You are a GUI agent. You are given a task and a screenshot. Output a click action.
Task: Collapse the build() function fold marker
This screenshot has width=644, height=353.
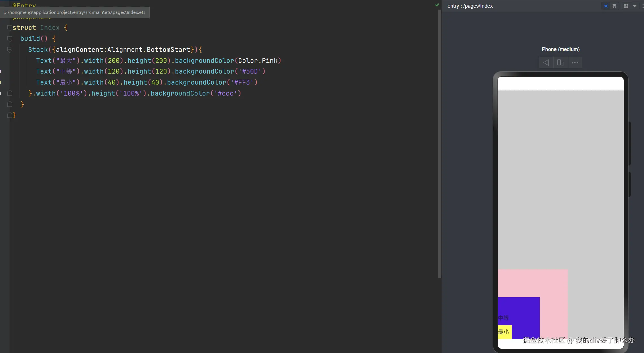click(10, 39)
